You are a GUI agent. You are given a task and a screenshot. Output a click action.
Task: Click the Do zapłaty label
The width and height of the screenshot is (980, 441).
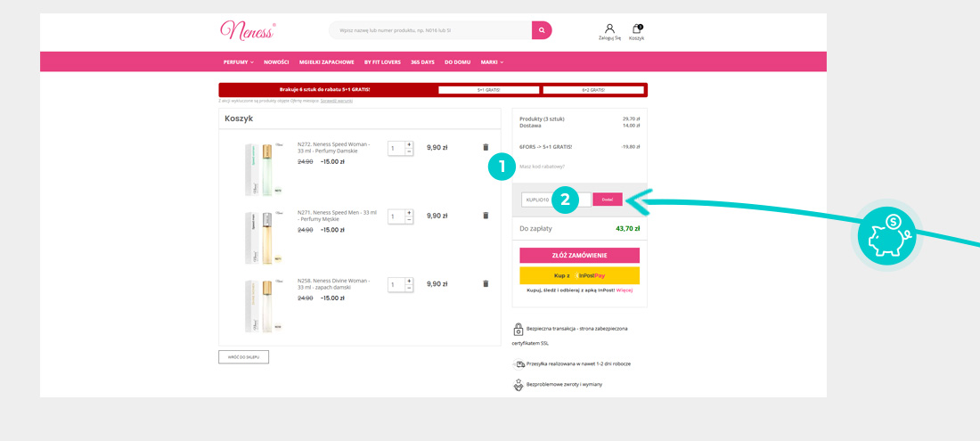pyautogui.click(x=535, y=229)
